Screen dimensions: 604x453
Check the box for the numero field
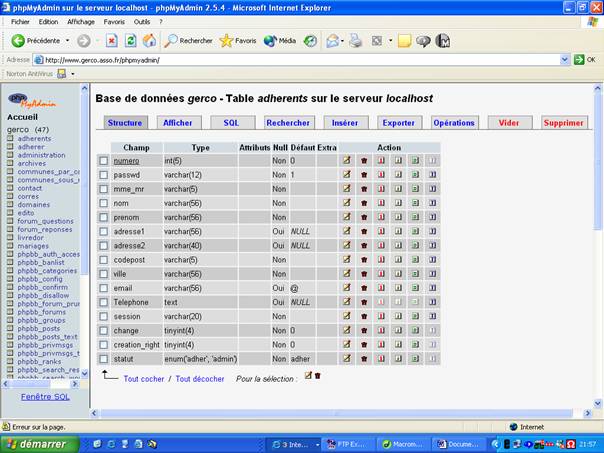103,160
